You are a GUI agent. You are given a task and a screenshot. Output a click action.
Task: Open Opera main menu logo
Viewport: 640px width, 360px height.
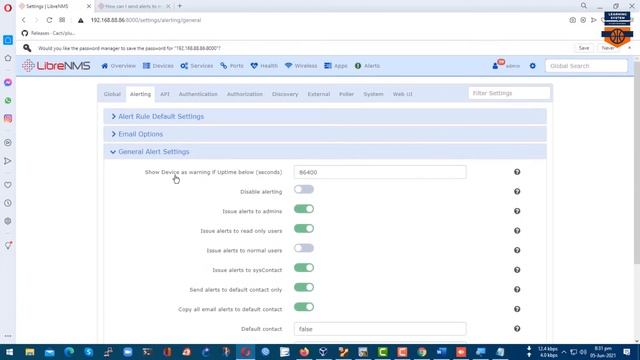point(8,8)
